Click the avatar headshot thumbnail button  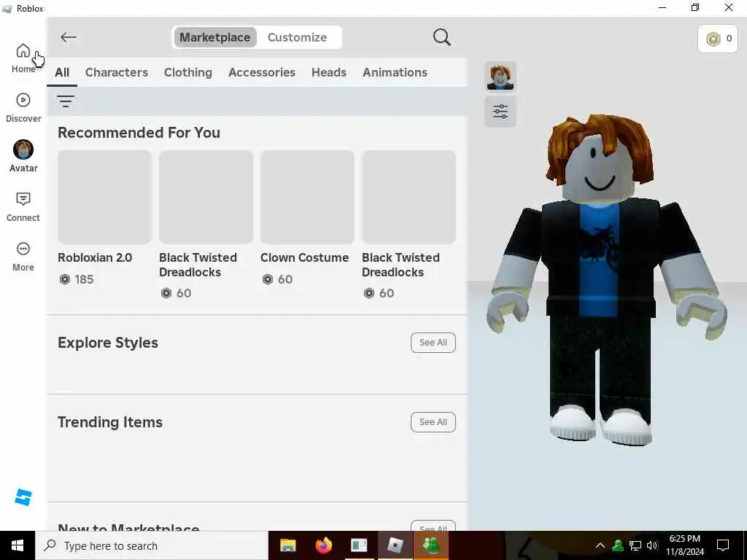500,77
